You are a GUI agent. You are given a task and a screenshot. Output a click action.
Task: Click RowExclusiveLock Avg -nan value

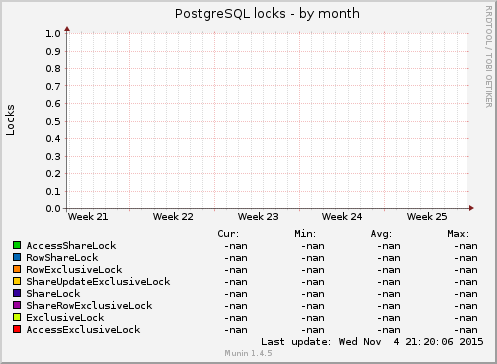click(x=389, y=270)
